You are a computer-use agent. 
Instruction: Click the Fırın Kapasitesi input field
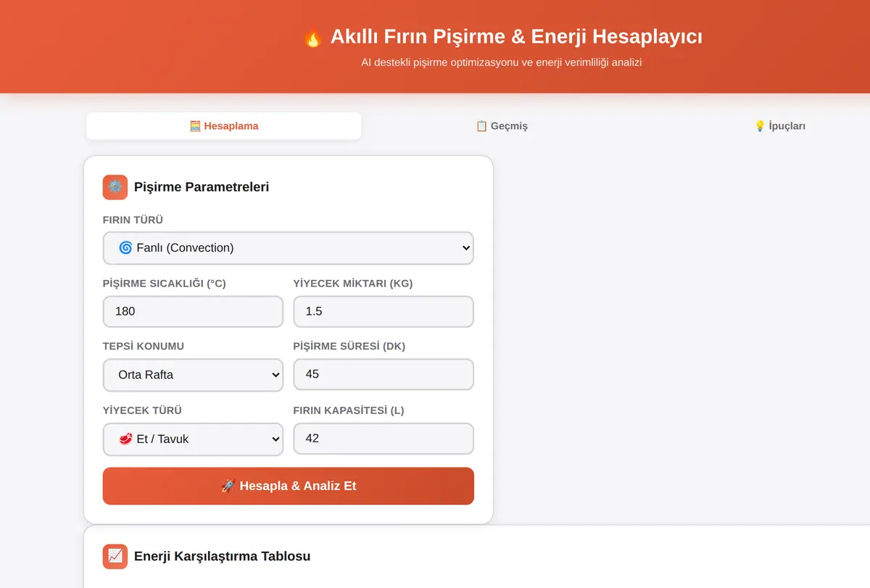click(x=384, y=439)
